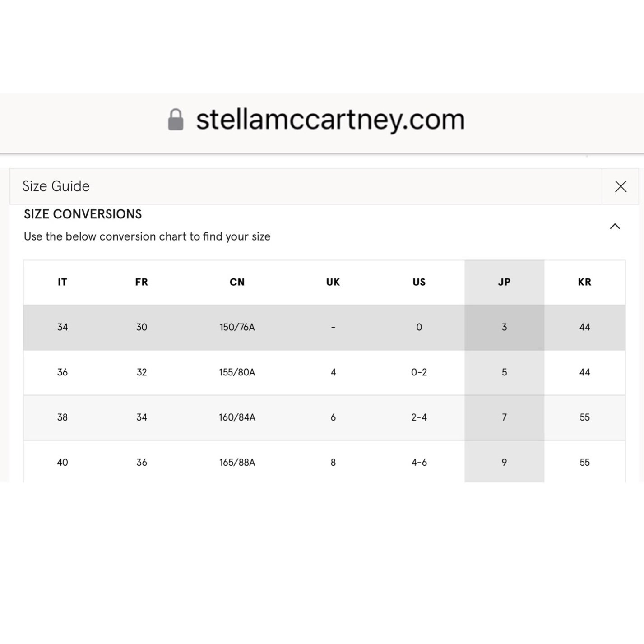Click the 165/88A CN size cell
The width and height of the screenshot is (644, 644).
[x=237, y=462]
